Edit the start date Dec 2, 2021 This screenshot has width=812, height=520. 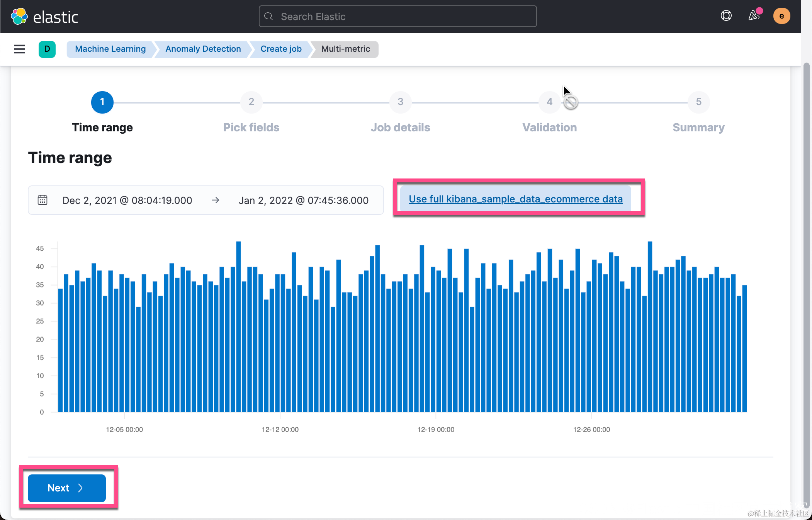[127, 201]
